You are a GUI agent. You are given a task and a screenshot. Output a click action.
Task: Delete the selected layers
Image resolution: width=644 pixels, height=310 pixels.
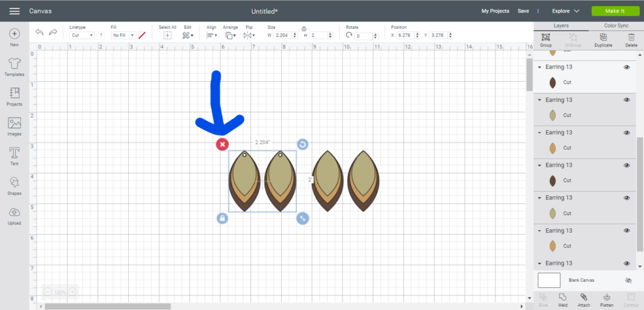click(x=631, y=40)
